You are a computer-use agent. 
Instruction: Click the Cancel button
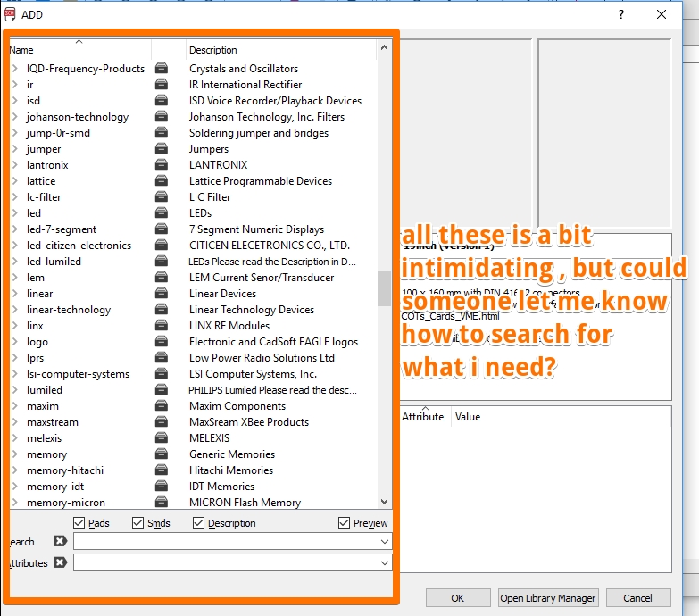coord(638,598)
